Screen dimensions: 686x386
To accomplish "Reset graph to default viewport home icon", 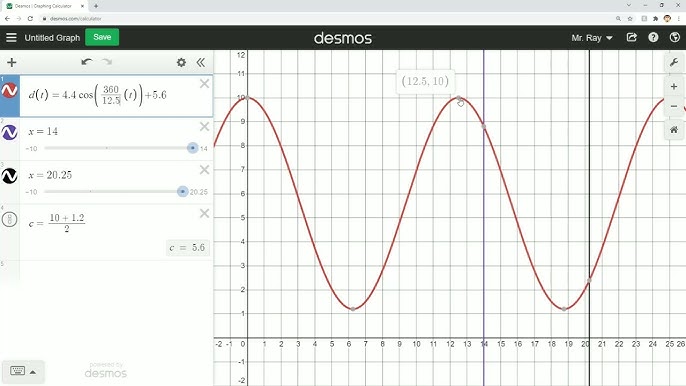I will [x=674, y=130].
